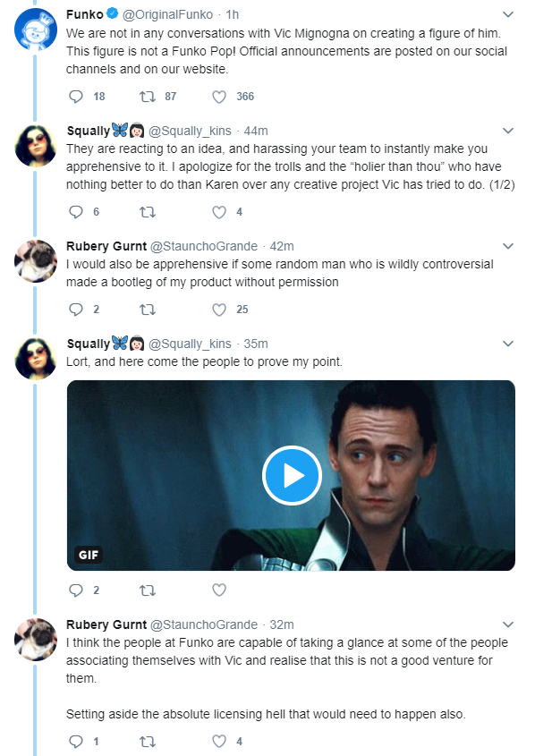
Task: Play the Loki GIF in Squally's tweet
Action: pos(292,475)
